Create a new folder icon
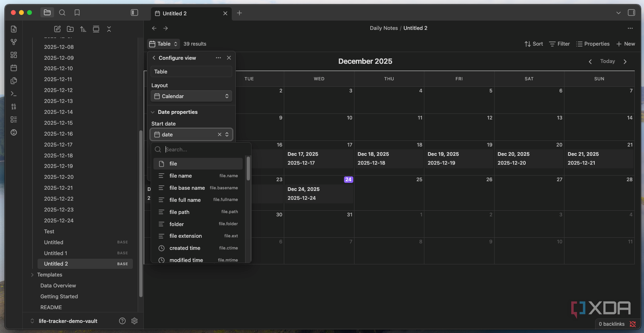 [x=70, y=29]
